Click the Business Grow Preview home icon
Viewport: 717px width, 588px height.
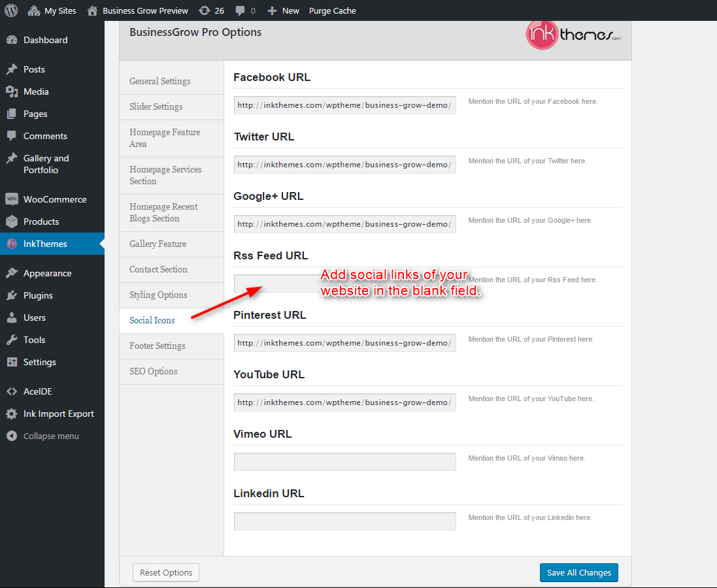click(92, 10)
